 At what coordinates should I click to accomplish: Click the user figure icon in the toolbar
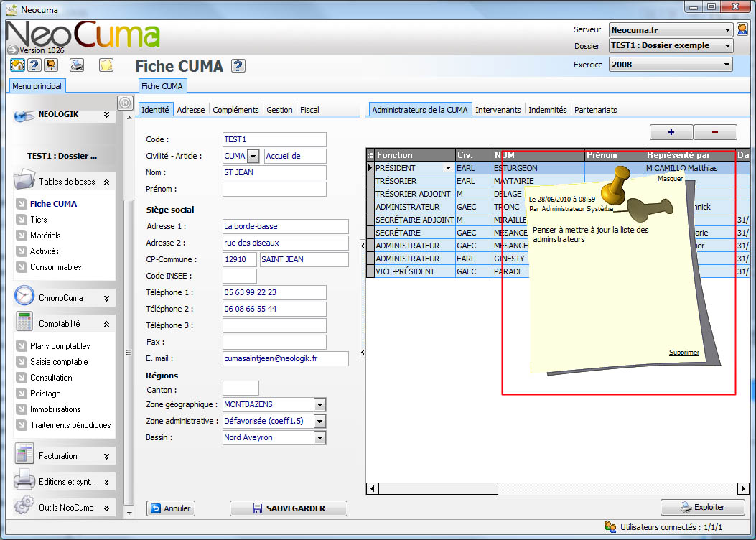(51, 65)
